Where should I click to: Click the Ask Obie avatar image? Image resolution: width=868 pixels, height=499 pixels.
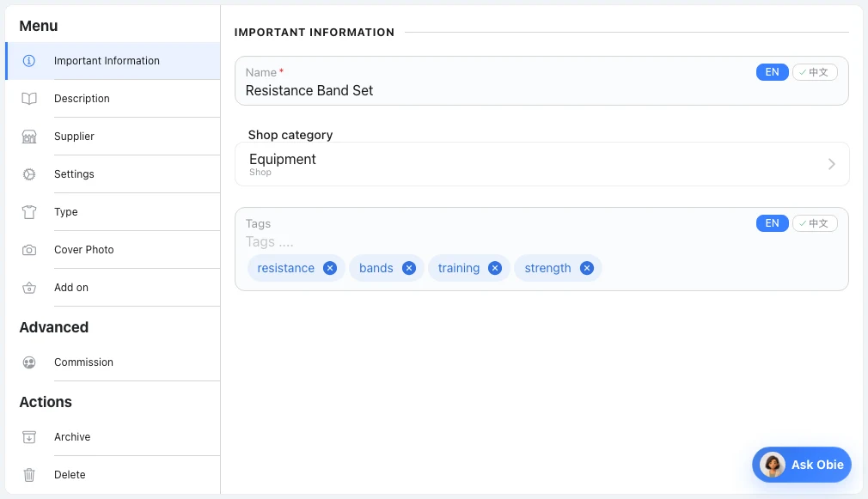(772, 465)
